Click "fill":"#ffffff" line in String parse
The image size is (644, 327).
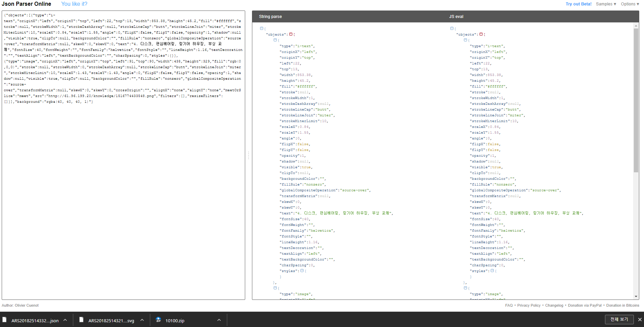click(x=298, y=86)
